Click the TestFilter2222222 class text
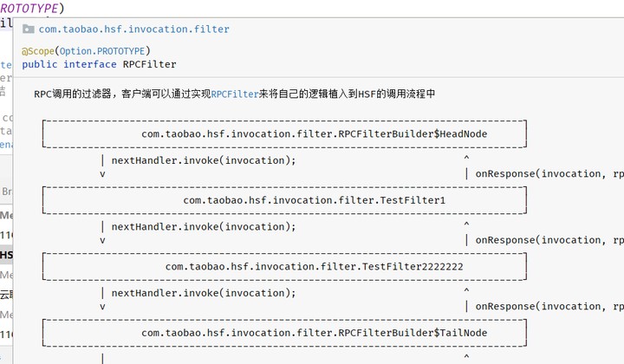The height and width of the screenshot is (364, 624). coord(314,267)
